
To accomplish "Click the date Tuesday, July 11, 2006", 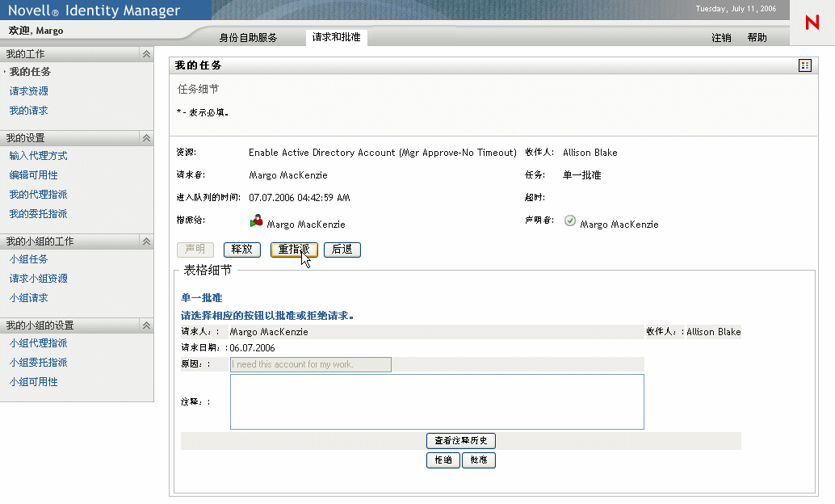I will 736,9.
